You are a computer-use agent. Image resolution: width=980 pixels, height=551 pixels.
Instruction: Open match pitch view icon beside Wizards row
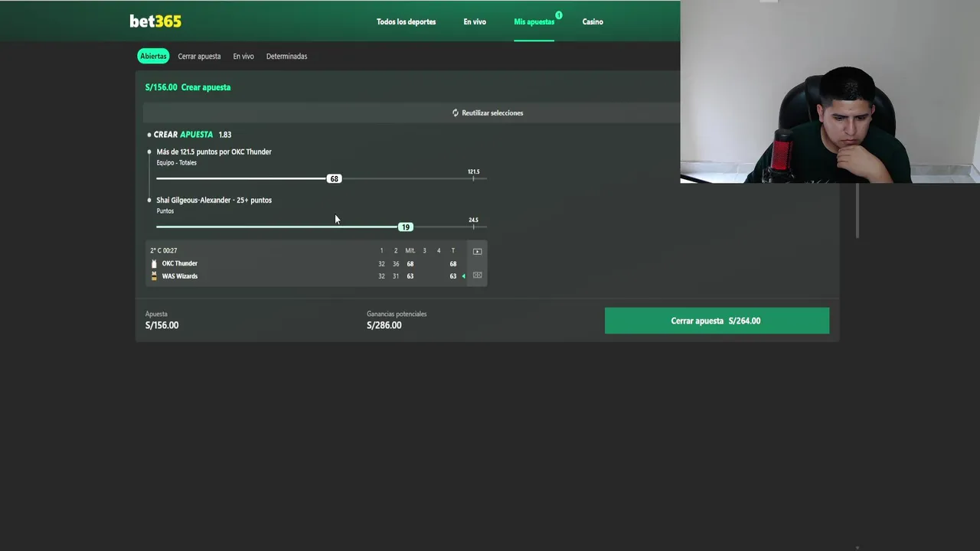click(x=477, y=275)
